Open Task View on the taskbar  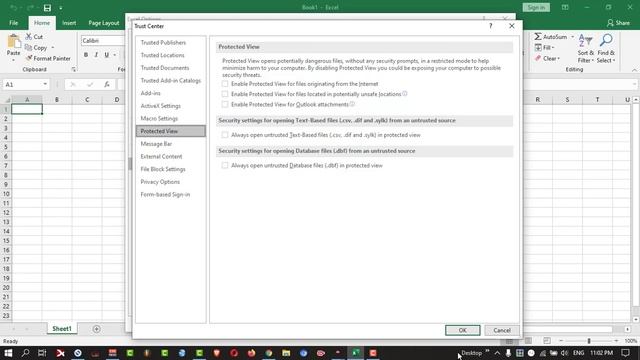pyautogui.click(x=42, y=353)
